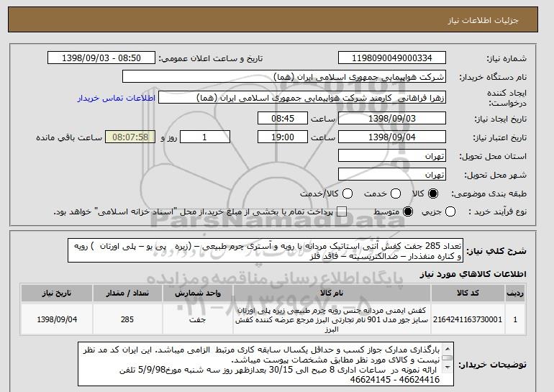Click the نام کالا column header

[332, 293]
